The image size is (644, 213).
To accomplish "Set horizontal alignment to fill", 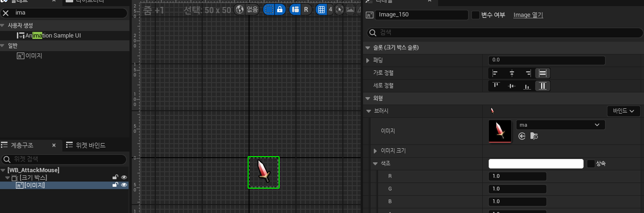I will 543,73.
